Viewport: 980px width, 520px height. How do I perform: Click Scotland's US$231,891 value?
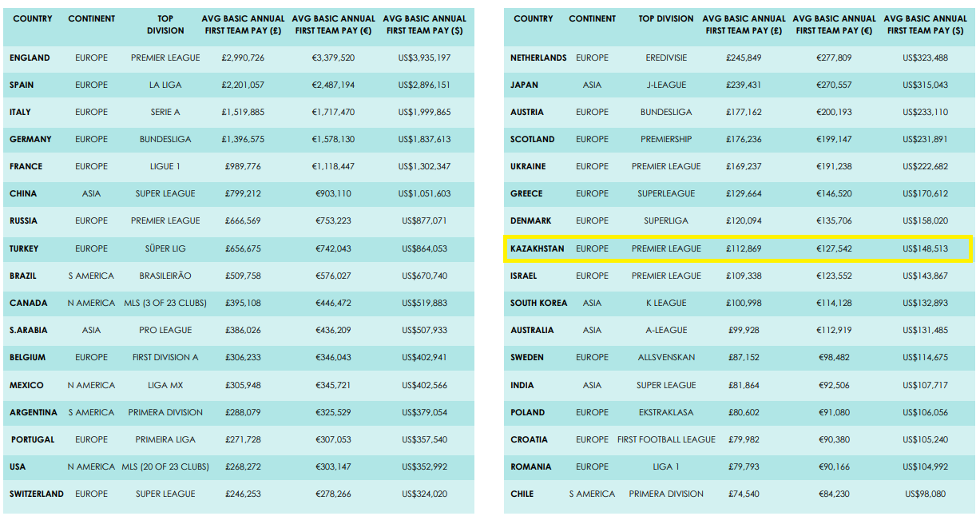tap(925, 139)
